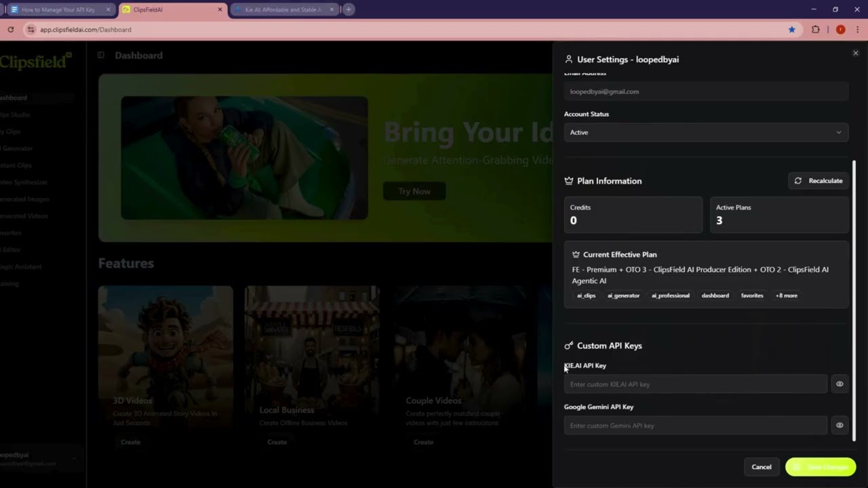Click the Active Plans card

tap(779, 215)
